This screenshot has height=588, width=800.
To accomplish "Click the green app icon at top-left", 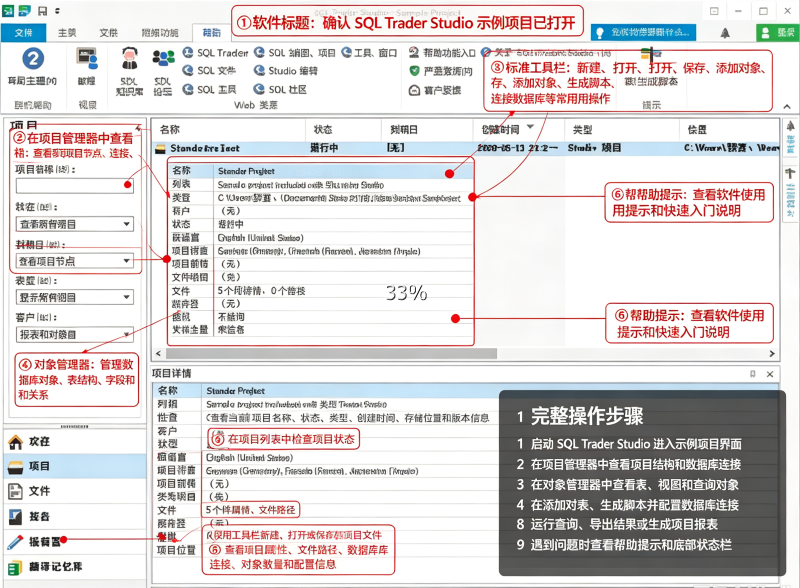I will click(x=8, y=11).
